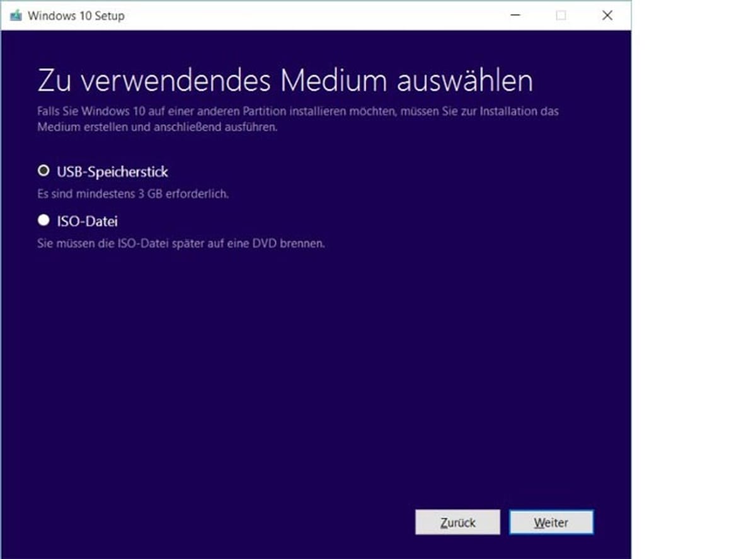
Task: Click the Weiter button
Action: (x=551, y=522)
